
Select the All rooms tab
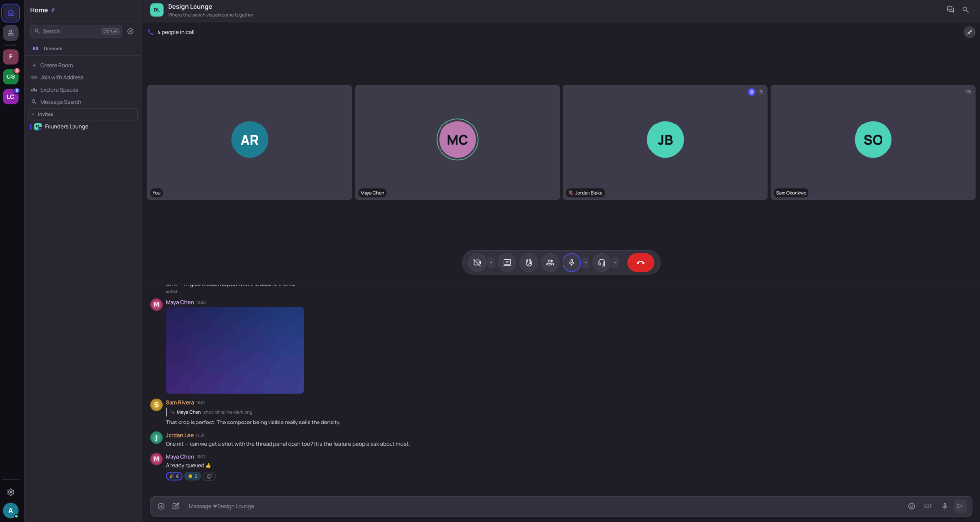click(35, 49)
